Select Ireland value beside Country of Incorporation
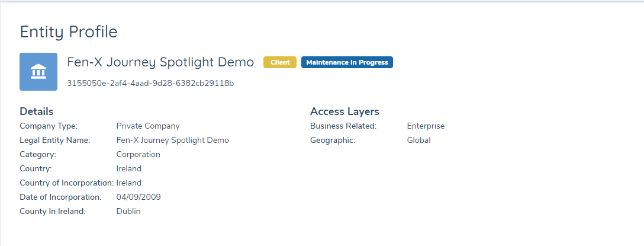This screenshot has width=644, height=246. tap(129, 183)
